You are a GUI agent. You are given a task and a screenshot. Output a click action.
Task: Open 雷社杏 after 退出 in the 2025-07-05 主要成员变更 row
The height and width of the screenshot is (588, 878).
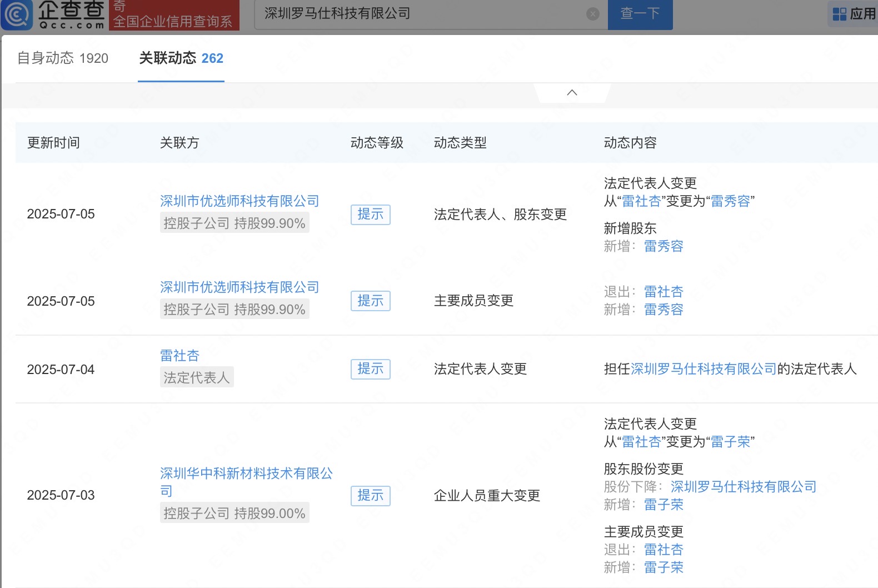664,292
